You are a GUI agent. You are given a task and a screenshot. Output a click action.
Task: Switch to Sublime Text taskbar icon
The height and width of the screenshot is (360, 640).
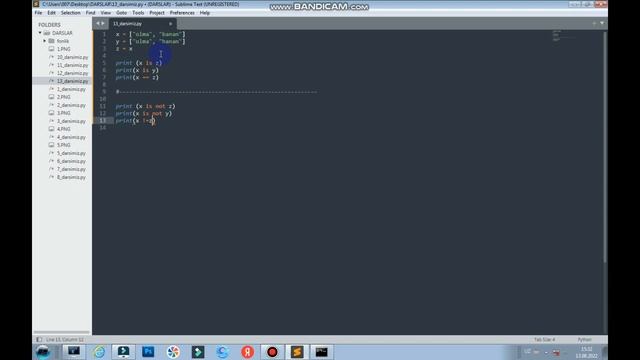point(297,352)
